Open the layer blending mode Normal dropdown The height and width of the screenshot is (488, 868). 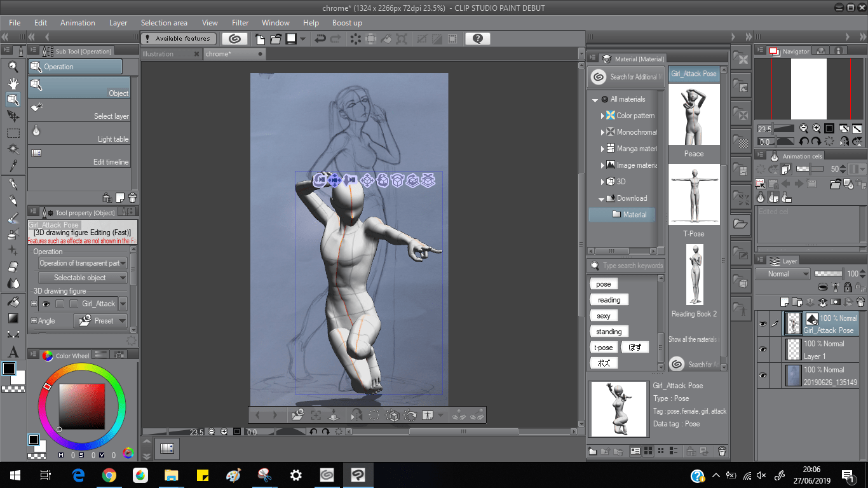(782, 274)
